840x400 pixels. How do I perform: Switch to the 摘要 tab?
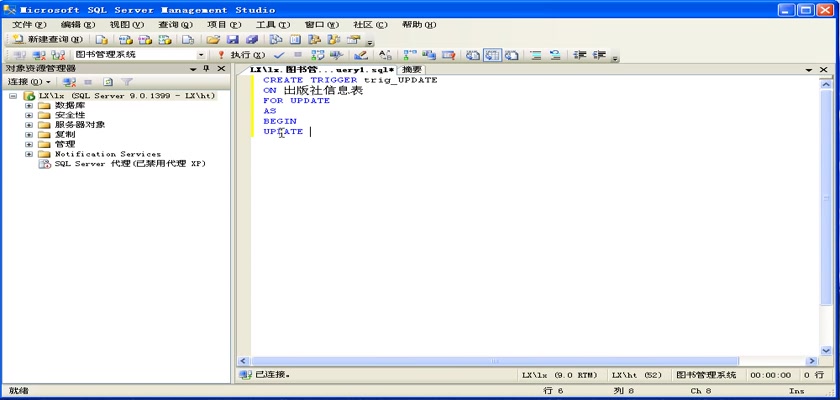click(412, 70)
